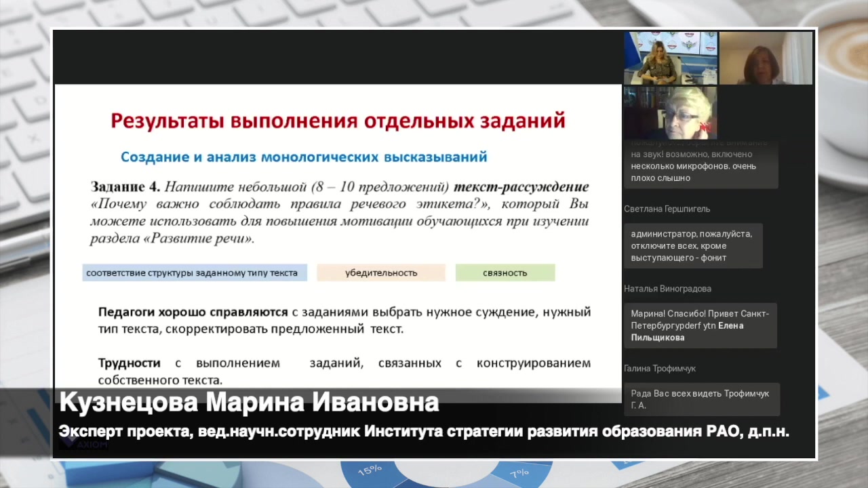Select the gray-haired woman with glasses thumbnail
The image size is (868, 488).
[671, 113]
